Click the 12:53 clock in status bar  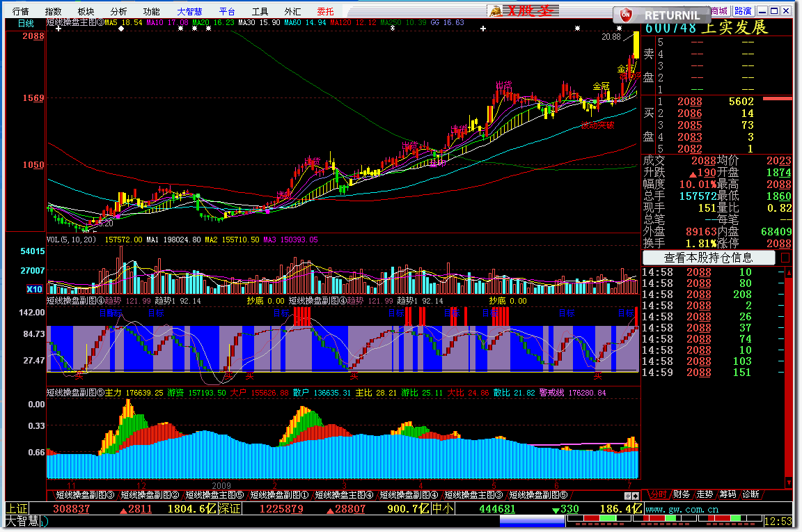[x=778, y=522]
